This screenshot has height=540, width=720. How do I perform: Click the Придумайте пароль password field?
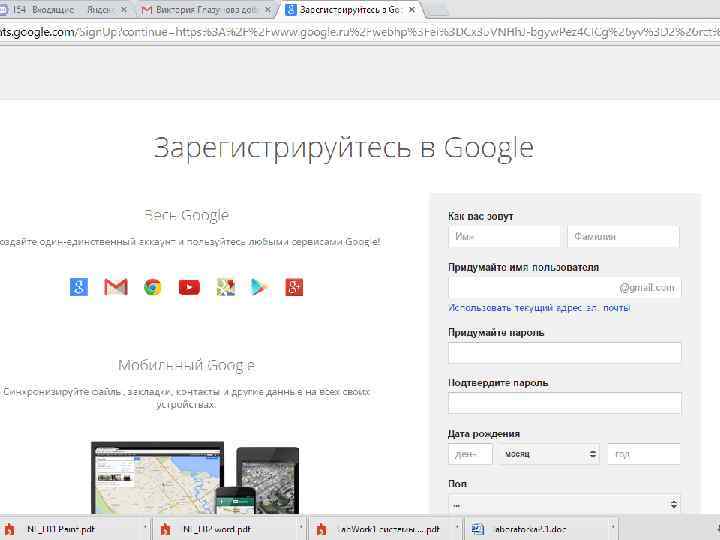[565, 353]
